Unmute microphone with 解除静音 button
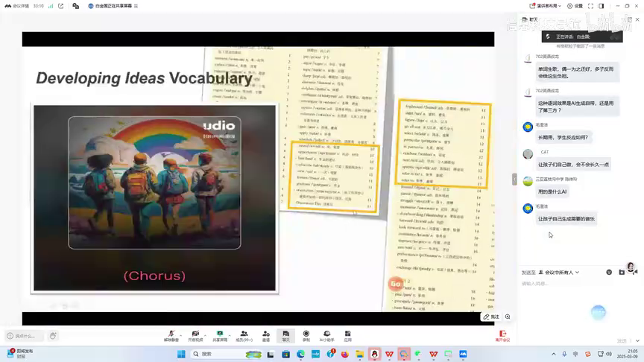 171,335
